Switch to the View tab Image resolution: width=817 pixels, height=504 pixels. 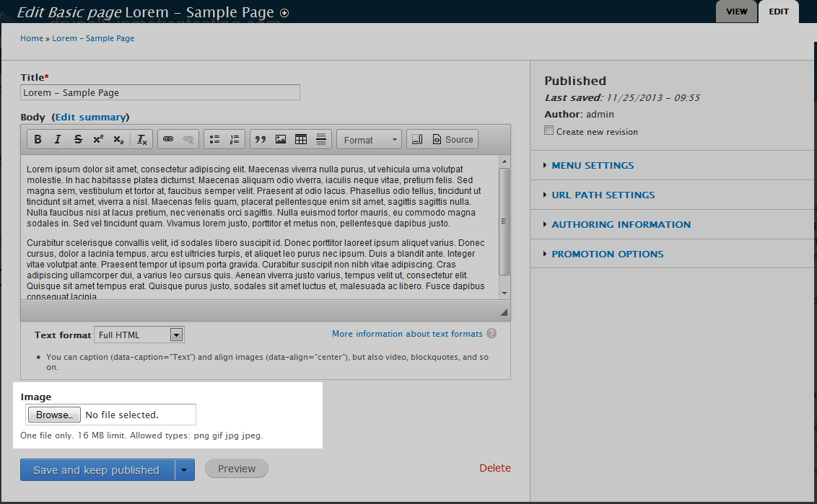[736, 12]
